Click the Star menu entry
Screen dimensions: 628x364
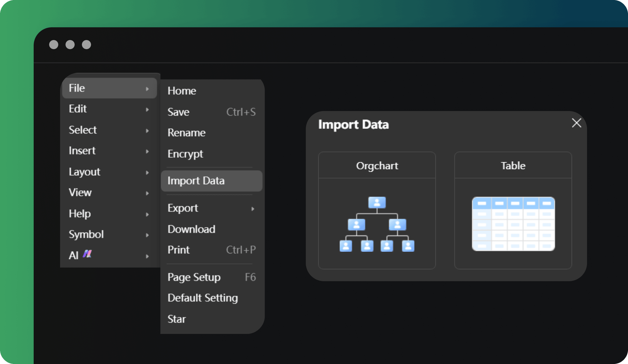pyautogui.click(x=177, y=318)
